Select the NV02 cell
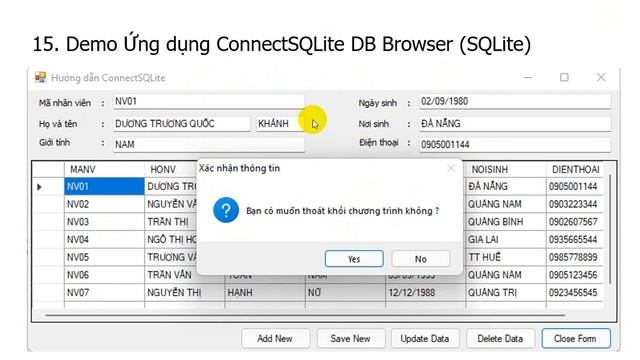Viewport: 640px width, 360px height. click(104, 204)
